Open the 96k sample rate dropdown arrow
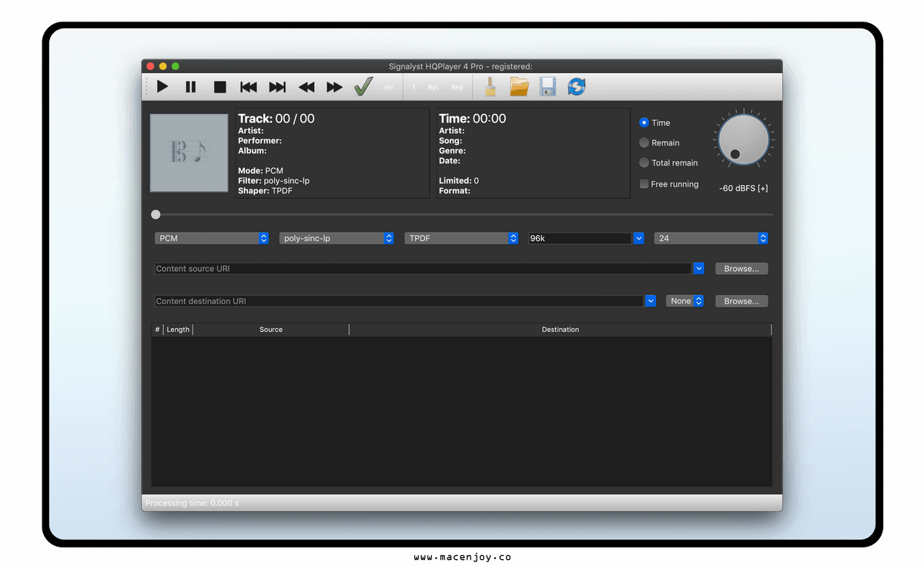 638,239
